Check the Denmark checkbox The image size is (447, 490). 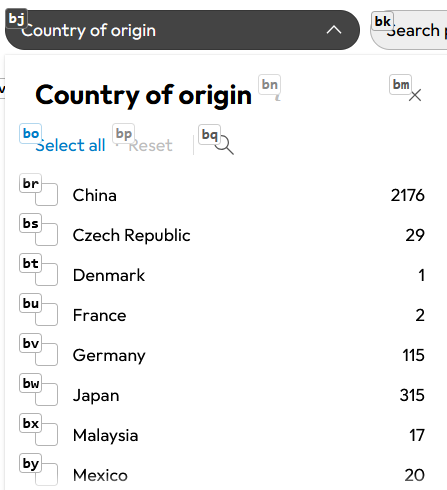pos(47,275)
